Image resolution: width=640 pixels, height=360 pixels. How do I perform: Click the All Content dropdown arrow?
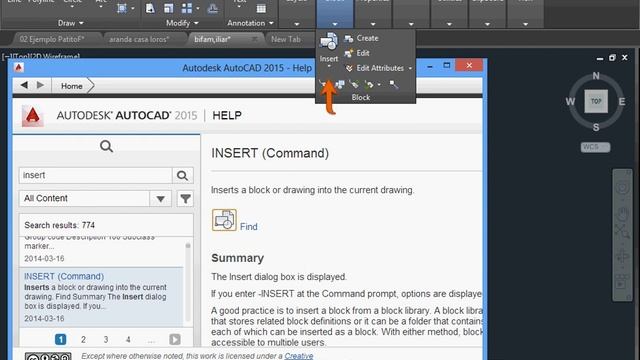click(x=160, y=199)
